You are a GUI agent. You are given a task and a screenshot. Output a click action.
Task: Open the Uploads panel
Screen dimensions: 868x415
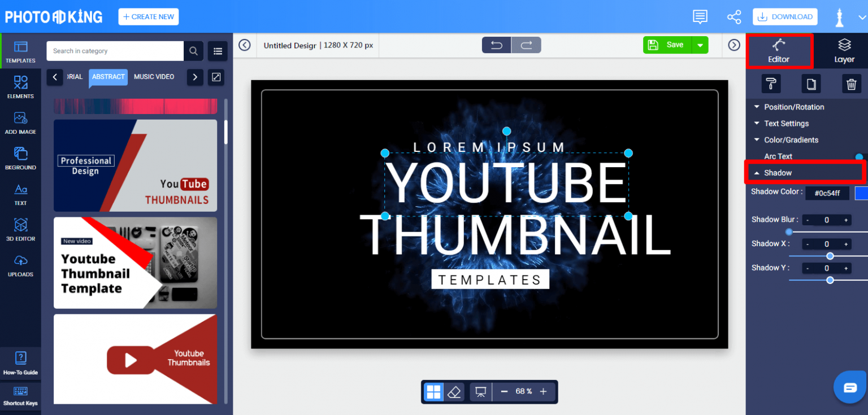[20, 265]
